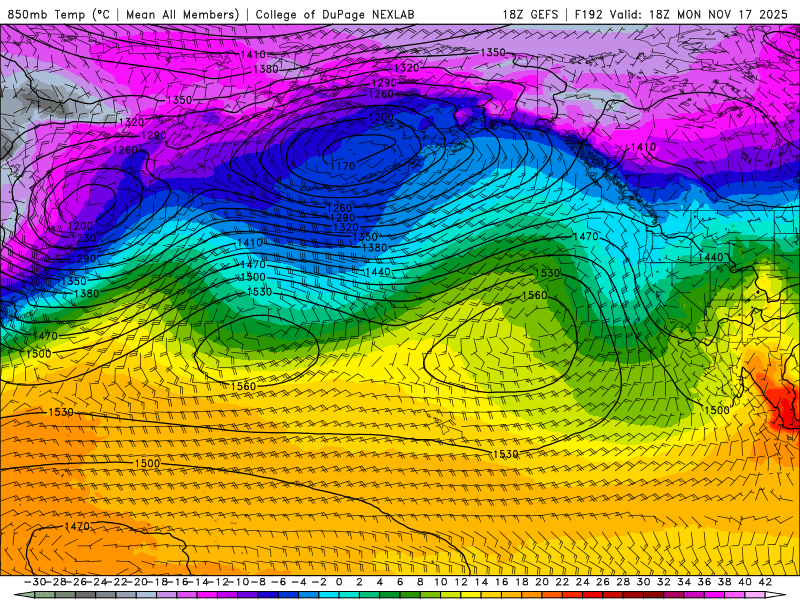Select the 16 label on the color scale
800x600 pixels.
502,582
